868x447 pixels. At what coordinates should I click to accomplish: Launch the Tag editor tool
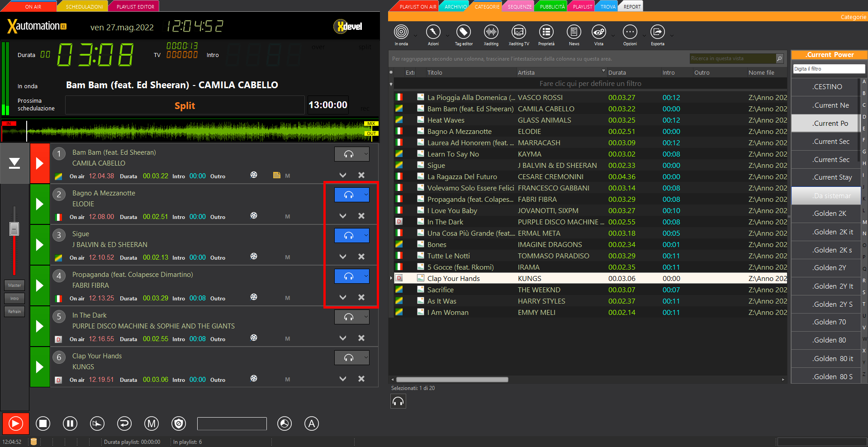[x=463, y=32]
